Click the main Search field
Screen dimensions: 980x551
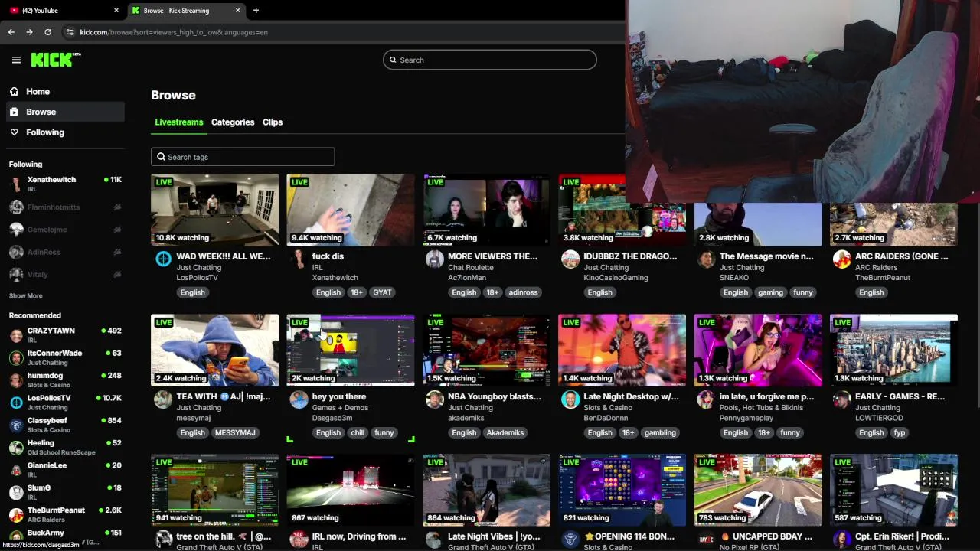(x=489, y=60)
